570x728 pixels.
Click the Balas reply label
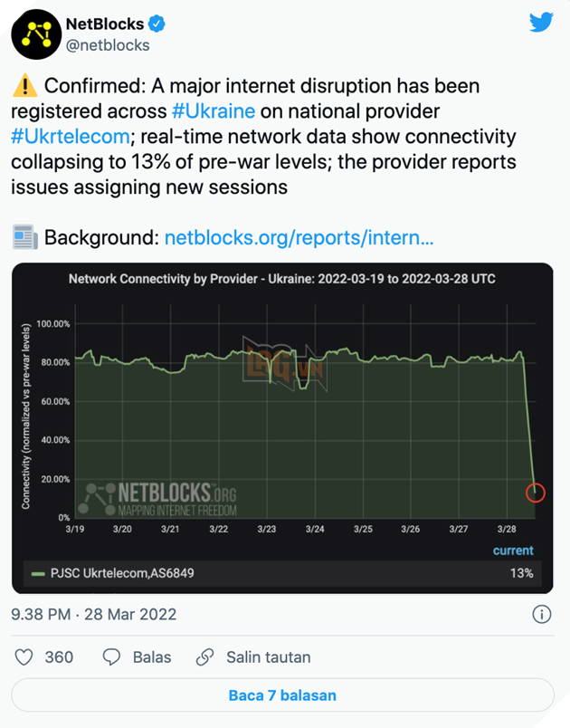click(152, 657)
